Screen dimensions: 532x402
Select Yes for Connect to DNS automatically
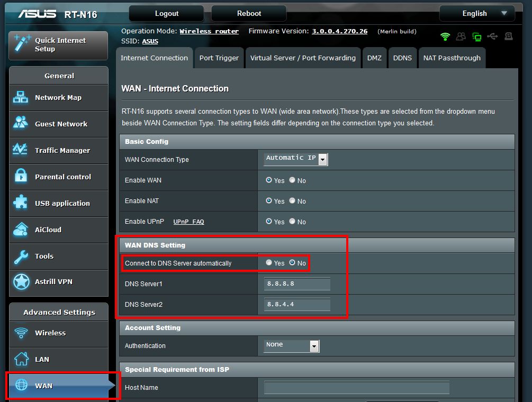(269, 263)
